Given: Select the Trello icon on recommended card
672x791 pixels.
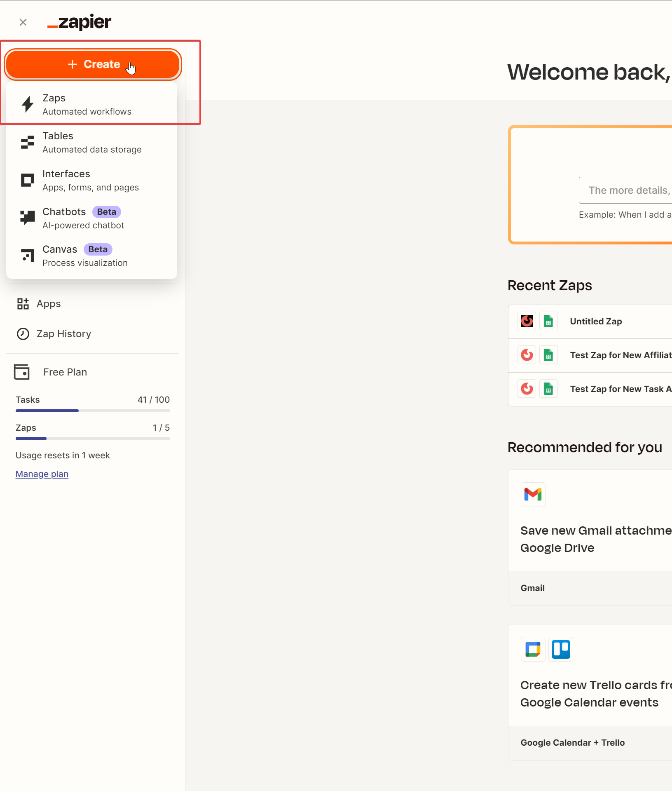Looking at the screenshot, I should [561, 649].
